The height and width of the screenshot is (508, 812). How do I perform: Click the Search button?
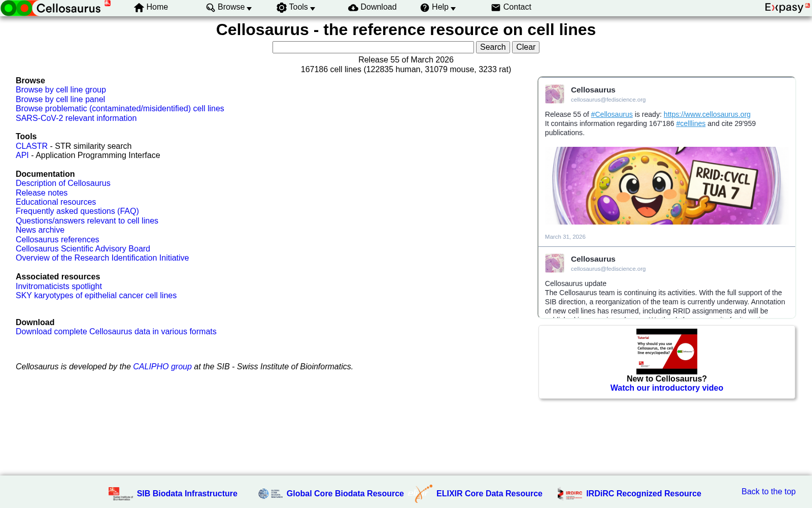493,47
